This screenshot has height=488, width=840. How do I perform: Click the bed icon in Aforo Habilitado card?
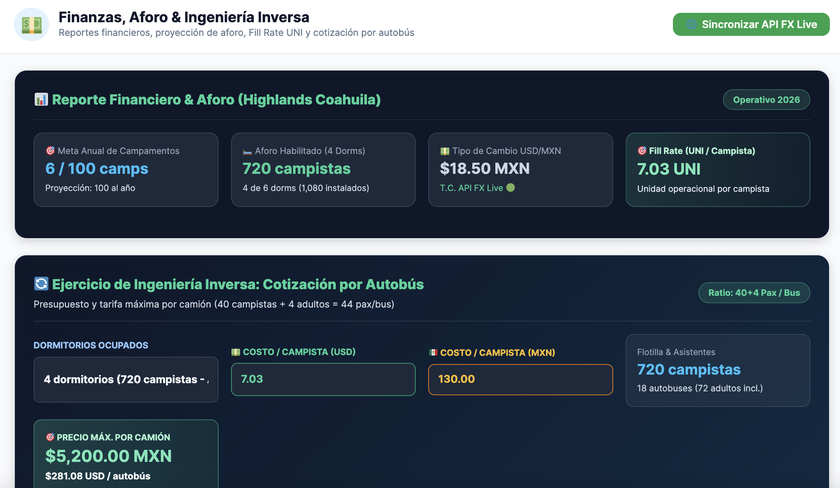(x=247, y=151)
